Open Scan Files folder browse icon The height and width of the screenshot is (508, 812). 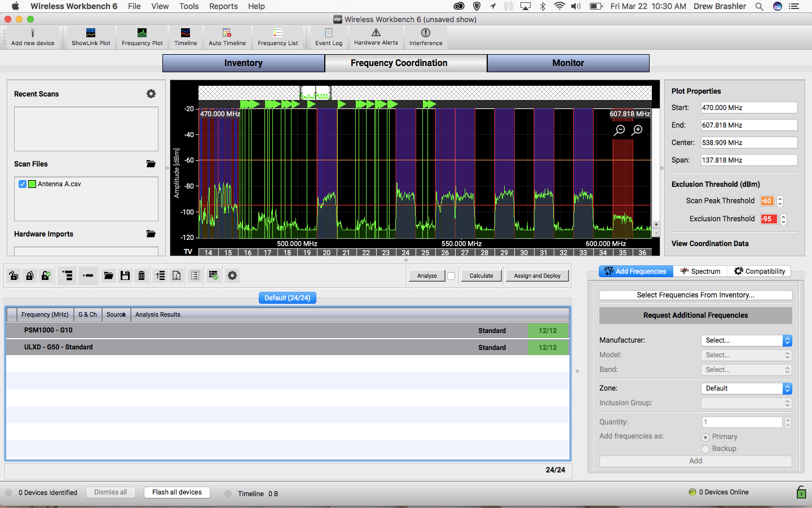click(151, 164)
